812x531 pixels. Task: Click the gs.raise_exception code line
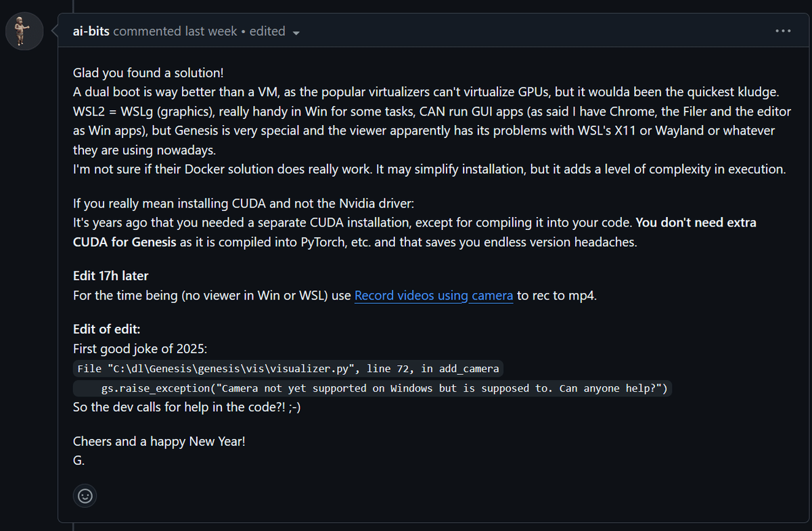coord(384,388)
